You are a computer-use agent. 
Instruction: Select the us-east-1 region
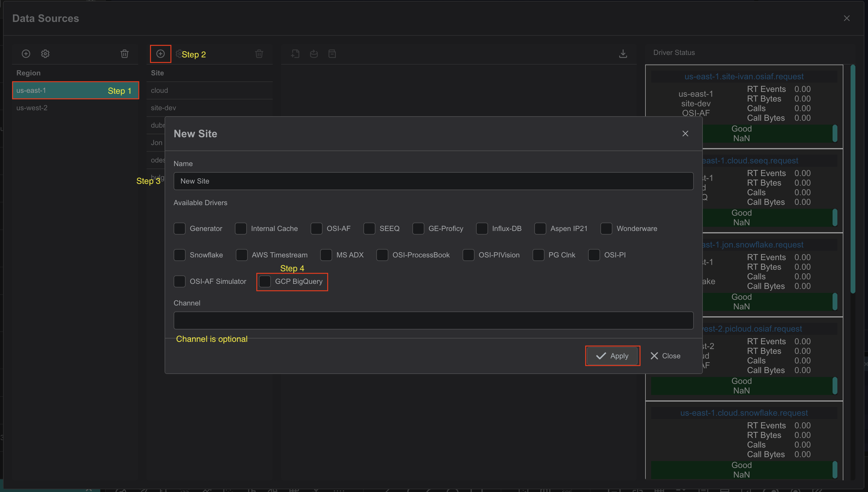75,91
